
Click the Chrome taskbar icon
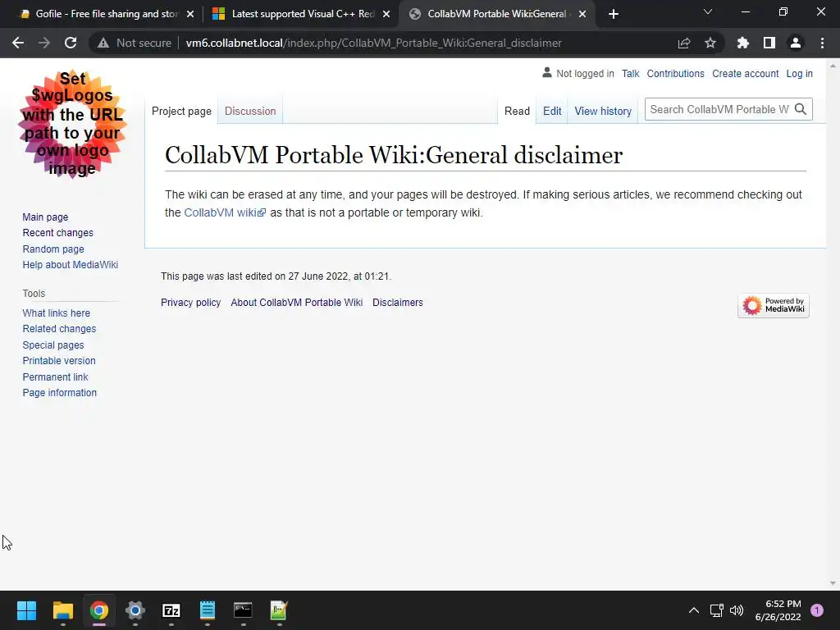99,610
